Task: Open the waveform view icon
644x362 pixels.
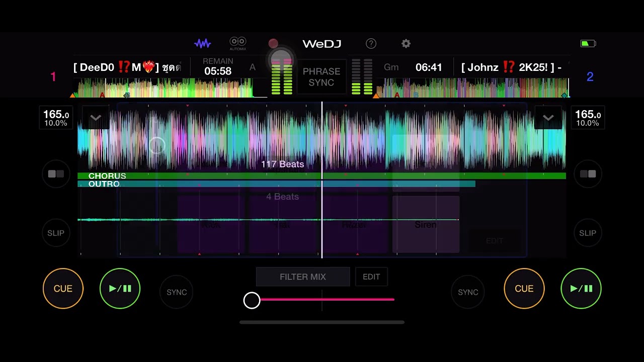Action: pos(202,44)
